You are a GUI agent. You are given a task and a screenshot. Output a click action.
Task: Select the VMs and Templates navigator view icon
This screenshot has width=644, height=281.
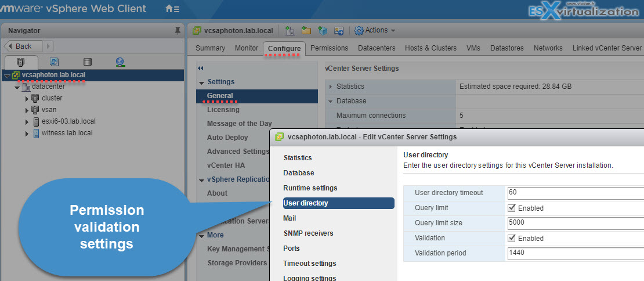click(x=54, y=62)
